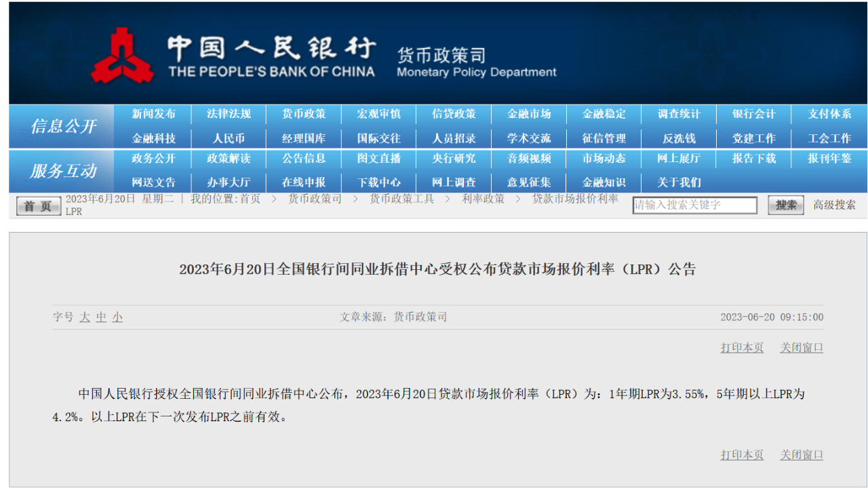Go to the 反洗钱 section

coord(679,138)
